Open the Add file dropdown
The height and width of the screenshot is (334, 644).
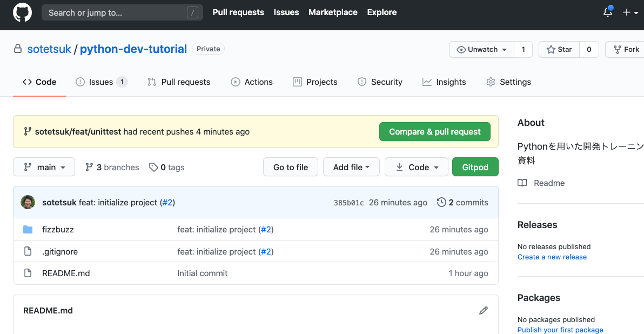351,168
